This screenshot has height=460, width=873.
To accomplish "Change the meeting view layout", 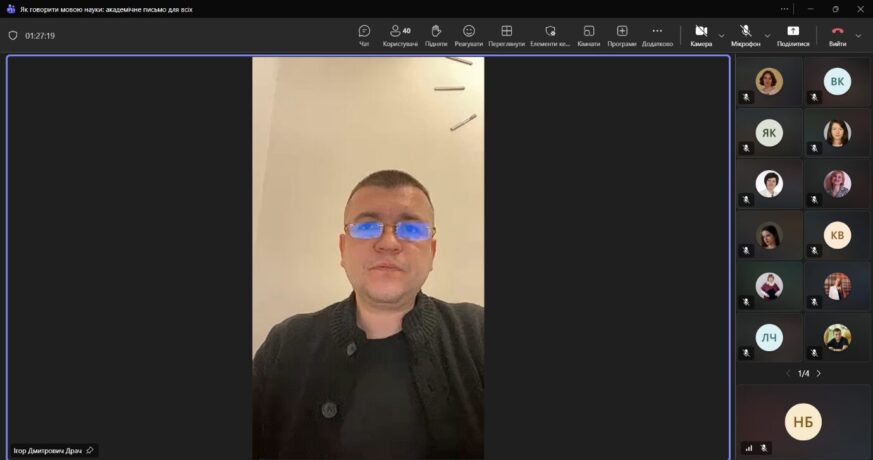I will tap(507, 35).
